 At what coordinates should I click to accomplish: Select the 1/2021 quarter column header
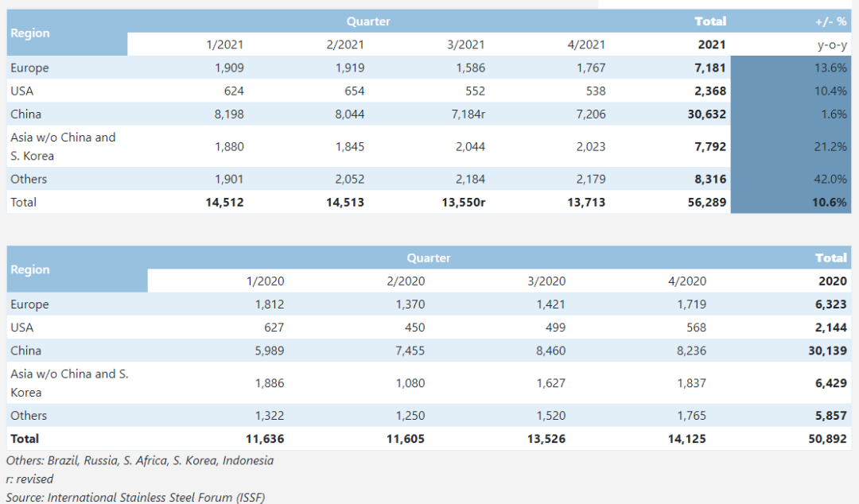tap(224, 45)
